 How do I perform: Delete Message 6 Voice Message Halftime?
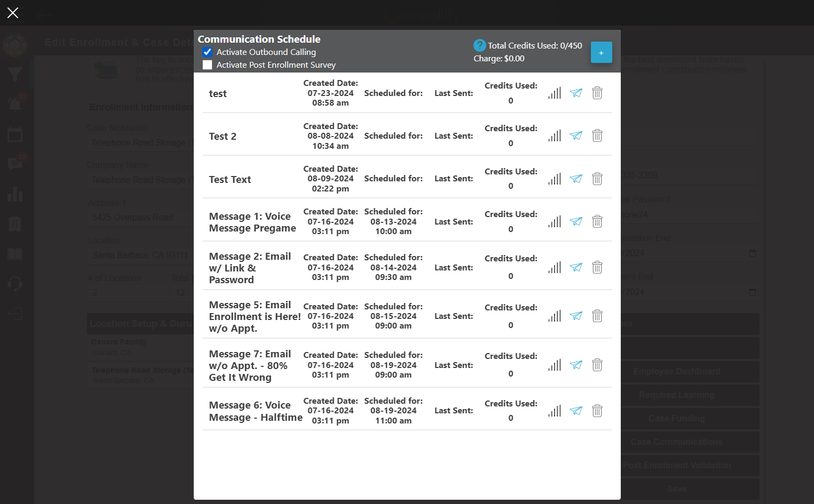(x=597, y=411)
